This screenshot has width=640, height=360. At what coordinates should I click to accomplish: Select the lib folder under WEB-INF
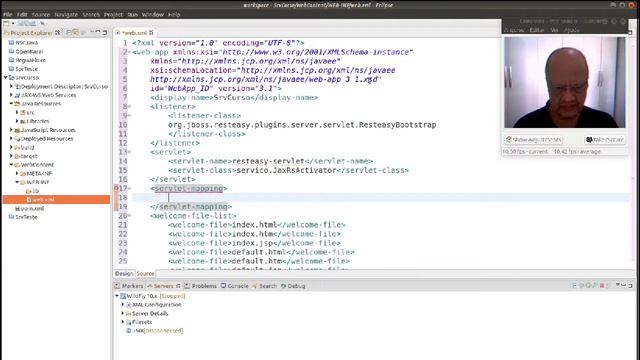coord(32,191)
